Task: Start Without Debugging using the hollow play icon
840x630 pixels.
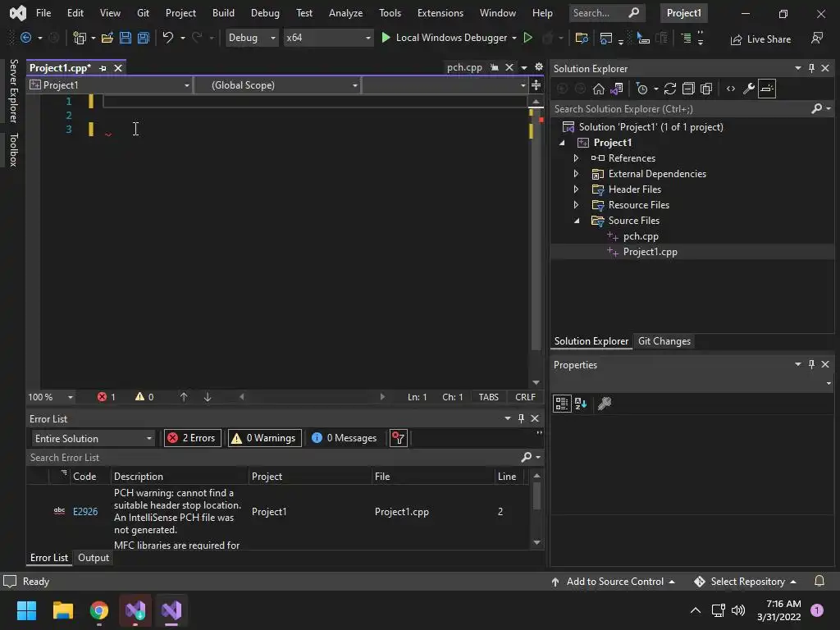Action: 527,38
